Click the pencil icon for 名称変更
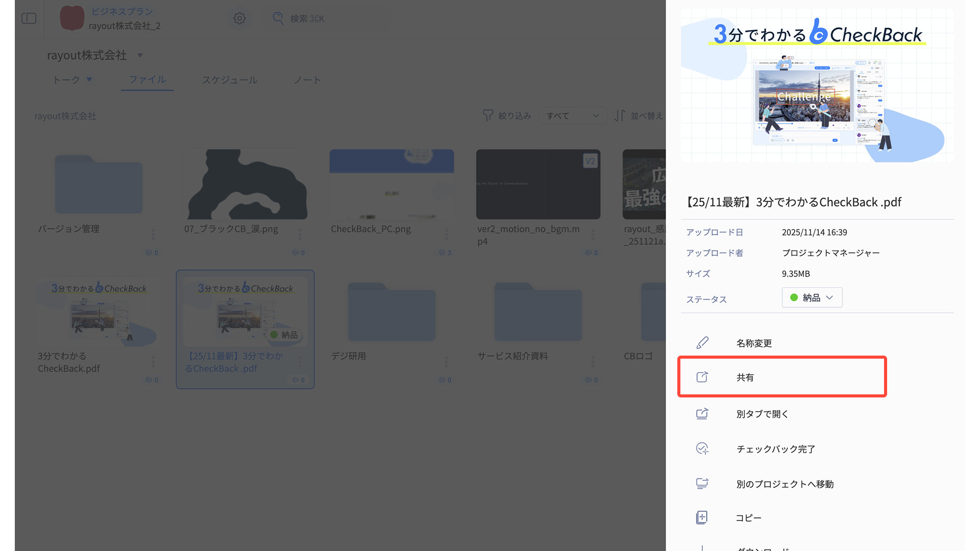The width and height of the screenshot is (980, 551). point(702,343)
